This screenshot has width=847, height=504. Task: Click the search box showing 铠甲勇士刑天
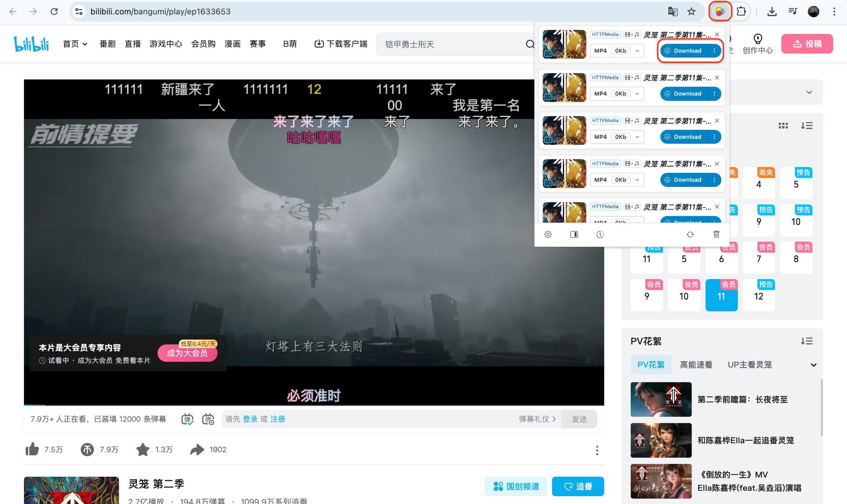(451, 44)
